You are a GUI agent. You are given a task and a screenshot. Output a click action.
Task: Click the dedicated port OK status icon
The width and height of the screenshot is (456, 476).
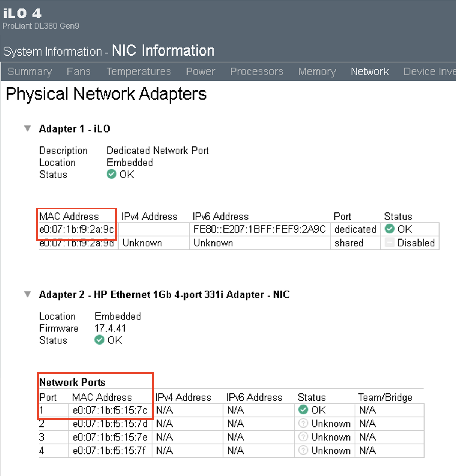coord(390,229)
